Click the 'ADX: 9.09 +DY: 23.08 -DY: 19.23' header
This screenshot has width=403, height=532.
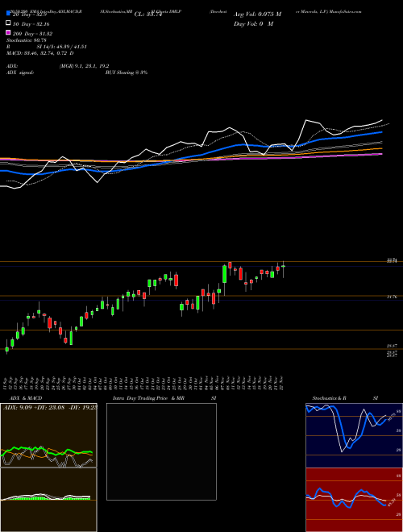click(x=49, y=408)
